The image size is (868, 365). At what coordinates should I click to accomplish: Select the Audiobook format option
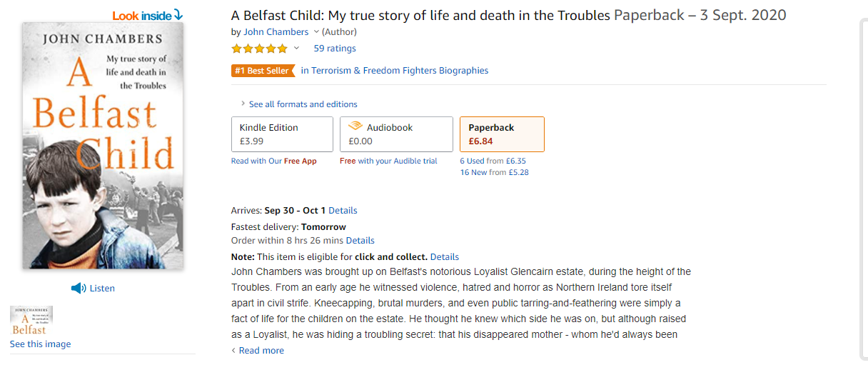point(396,134)
